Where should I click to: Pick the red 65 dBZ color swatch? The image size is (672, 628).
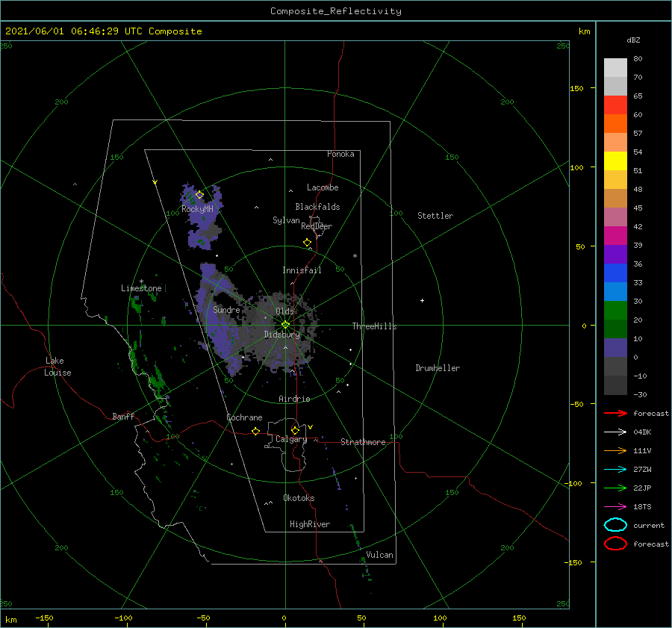point(615,105)
